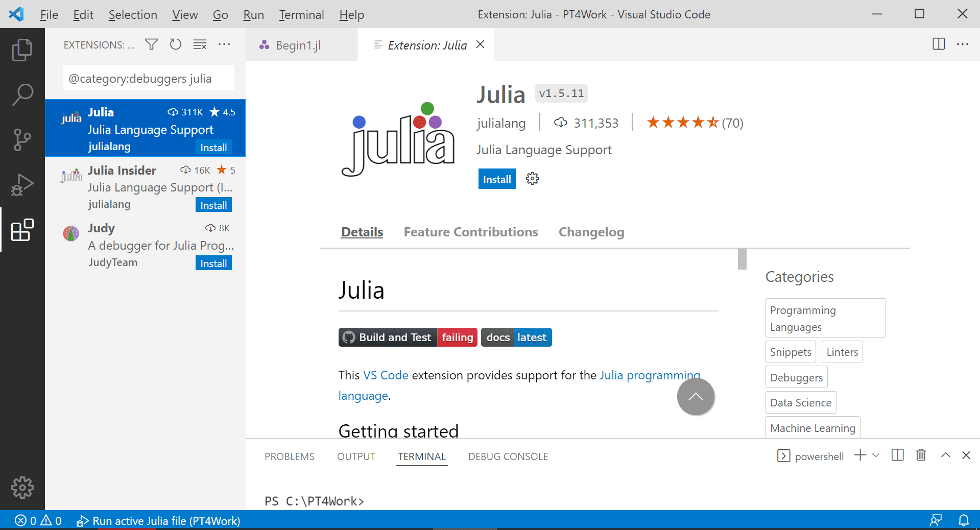Show the Feature Contributions tab
Viewport: 980px width, 530px height.
[471, 232]
